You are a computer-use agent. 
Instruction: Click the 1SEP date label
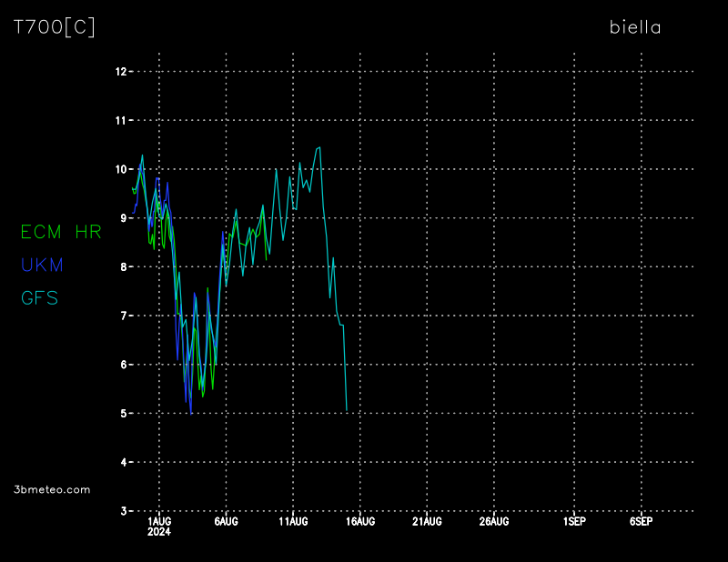click(x=574, y=522)
